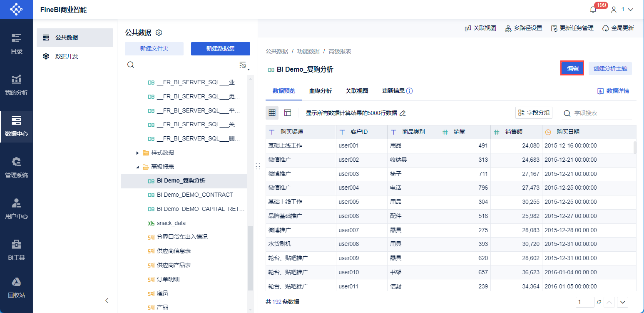This screenshot has height=313, width=644.
Task: Switch to 更新信息 tab
Action: 393,91
